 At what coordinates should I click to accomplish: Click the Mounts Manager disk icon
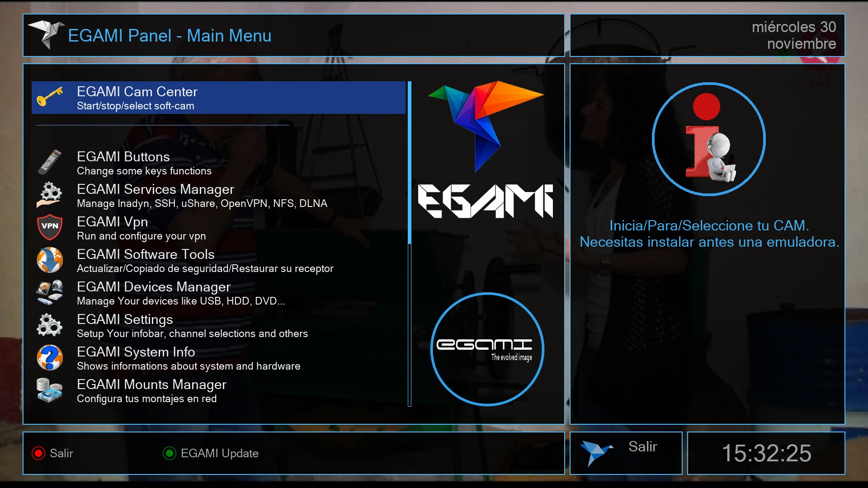(49, 390)
